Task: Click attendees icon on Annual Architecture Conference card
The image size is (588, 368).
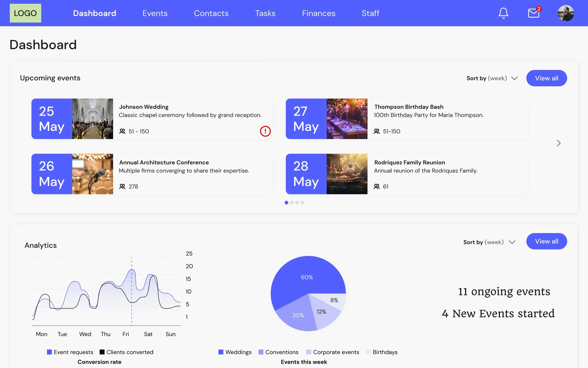Action: [122, 186]
